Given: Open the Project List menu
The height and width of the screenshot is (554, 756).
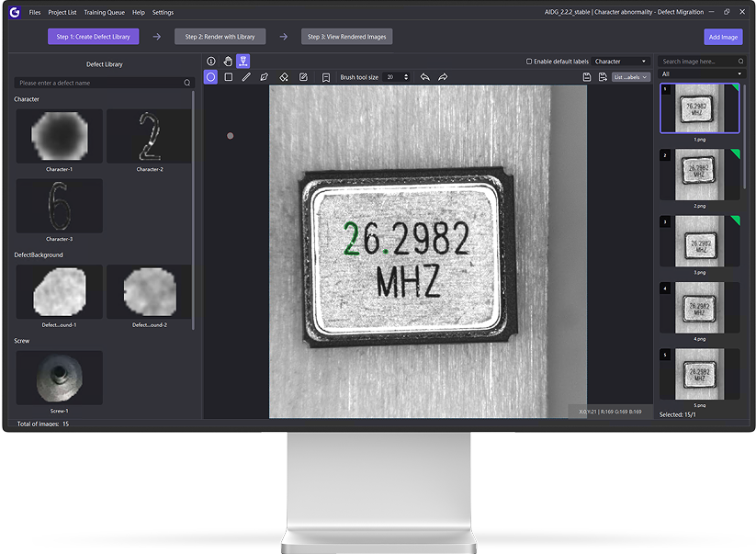Looking at the screenshot, I should [x=62, y=13].
